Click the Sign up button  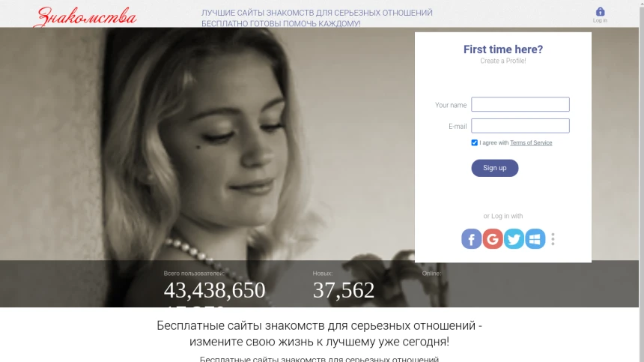point(494,168)
